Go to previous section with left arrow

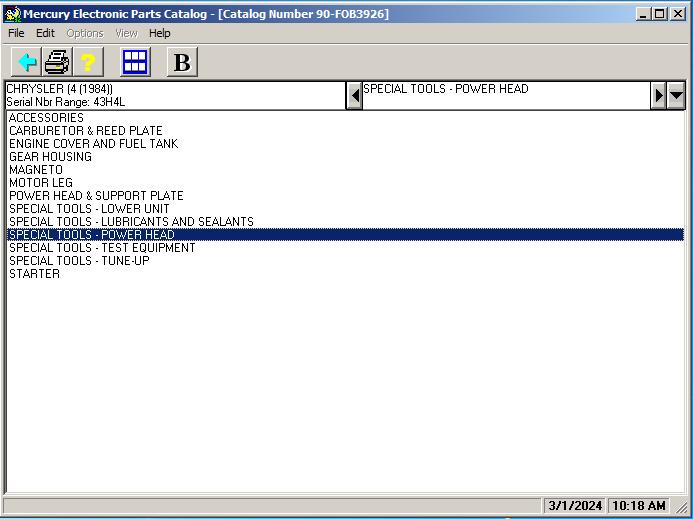point(354,95)
